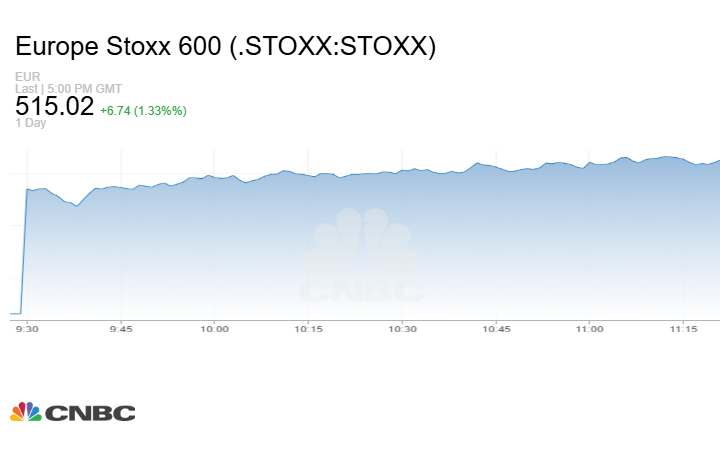720x450 pixels.
Task: Click the 11:00 time axis marker
Action: (x=589, y=328)
